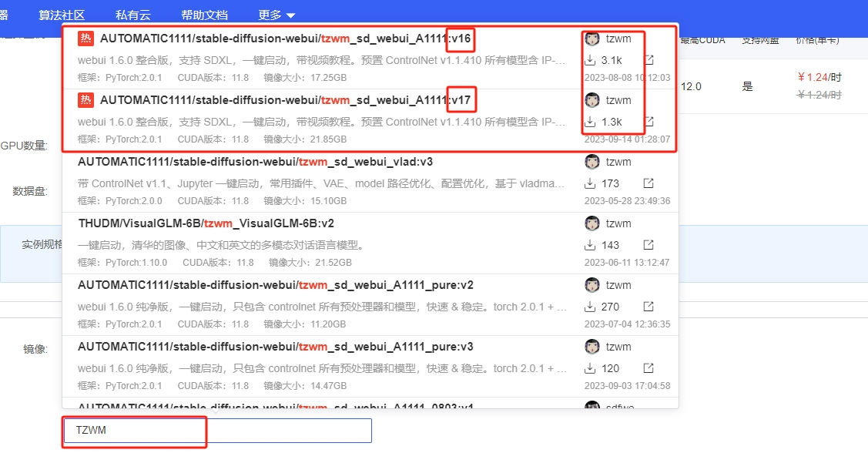Click the external link icon on the v17 image entry
868x453 pixels.
point(648,121)
